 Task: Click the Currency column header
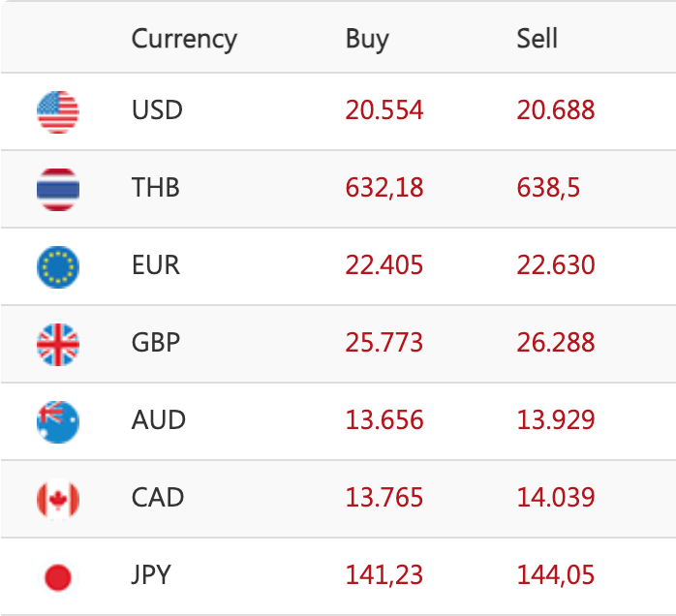coord(184,39)
